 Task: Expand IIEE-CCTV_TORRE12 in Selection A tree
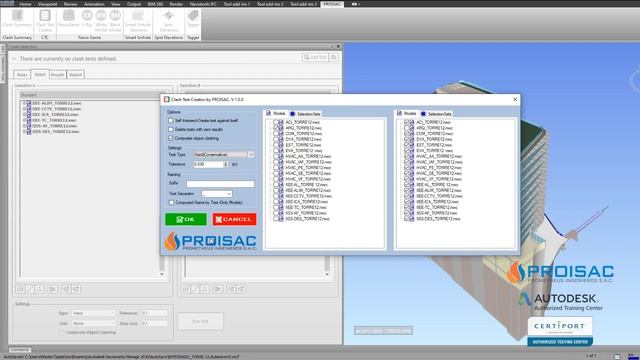click(24, 109)
